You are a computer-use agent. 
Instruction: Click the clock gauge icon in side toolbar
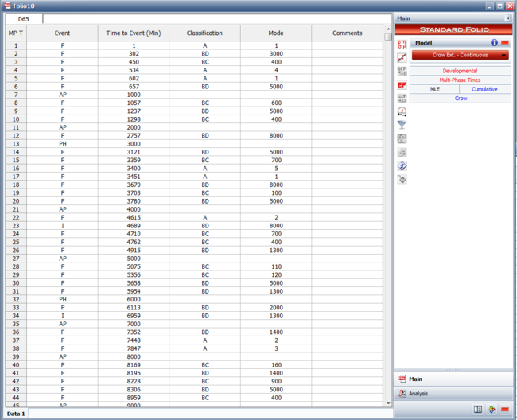pos(402,111)
